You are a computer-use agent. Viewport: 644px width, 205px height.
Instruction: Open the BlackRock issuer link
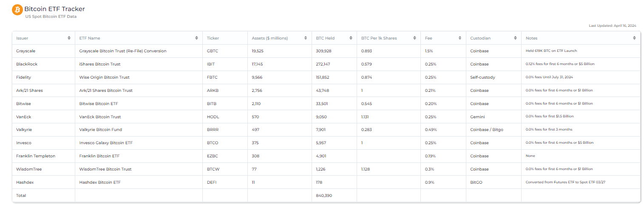coord(26,64)
